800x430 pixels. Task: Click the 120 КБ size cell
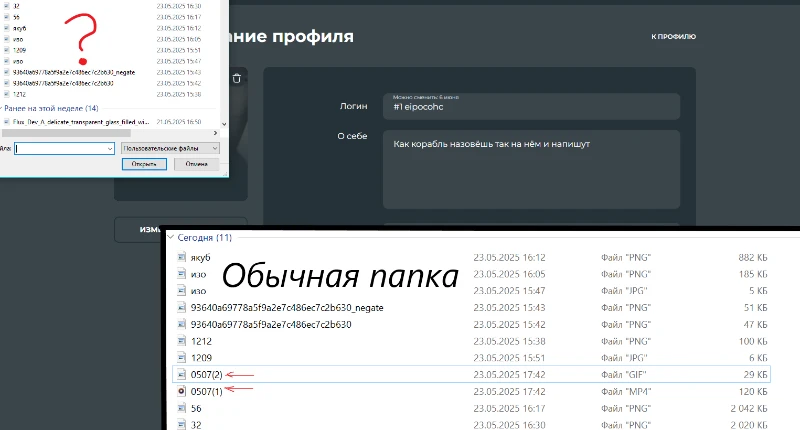coord(753,391)
